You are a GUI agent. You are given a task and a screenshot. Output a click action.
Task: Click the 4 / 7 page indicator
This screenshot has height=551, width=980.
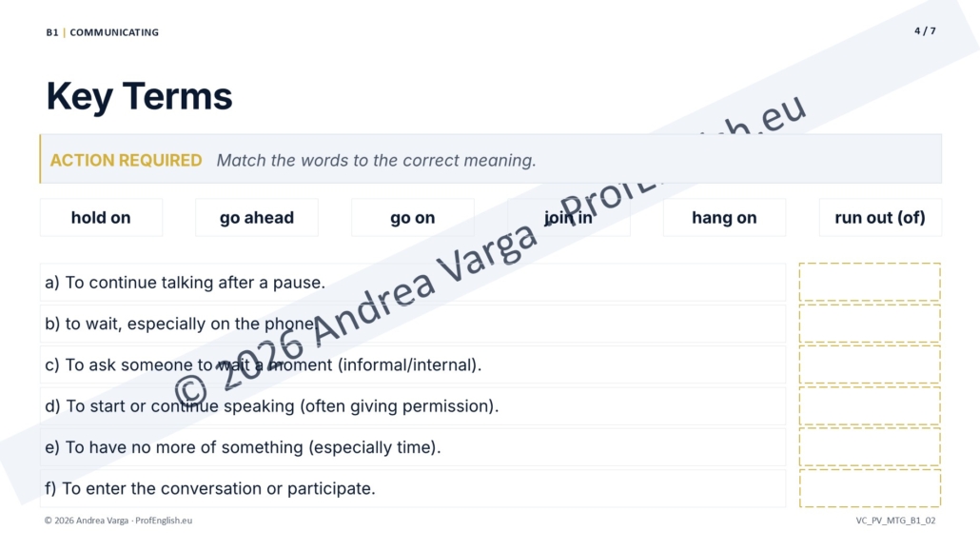(925, 30)
